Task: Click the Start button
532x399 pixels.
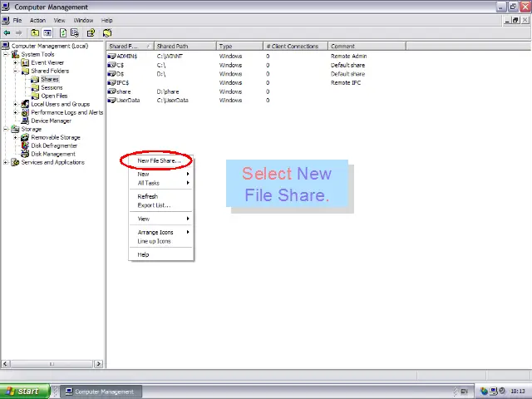Action: coord(23,392)
